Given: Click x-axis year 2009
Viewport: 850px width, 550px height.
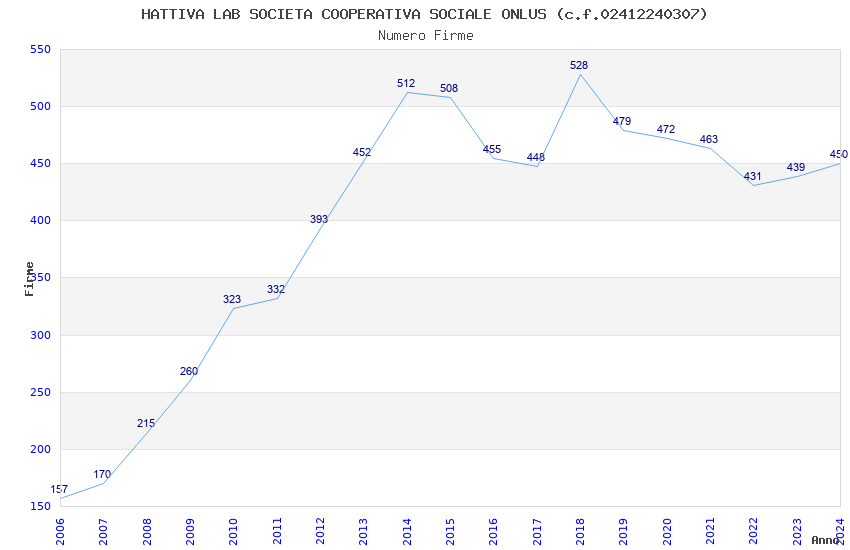Looking at the screenshot, I should coord(190,531).
